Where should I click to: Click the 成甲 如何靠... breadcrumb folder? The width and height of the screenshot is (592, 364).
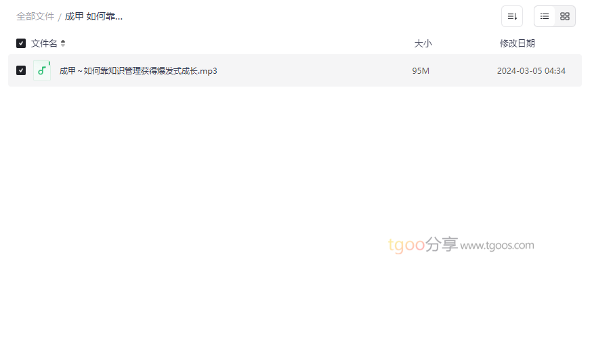(93, 17)
